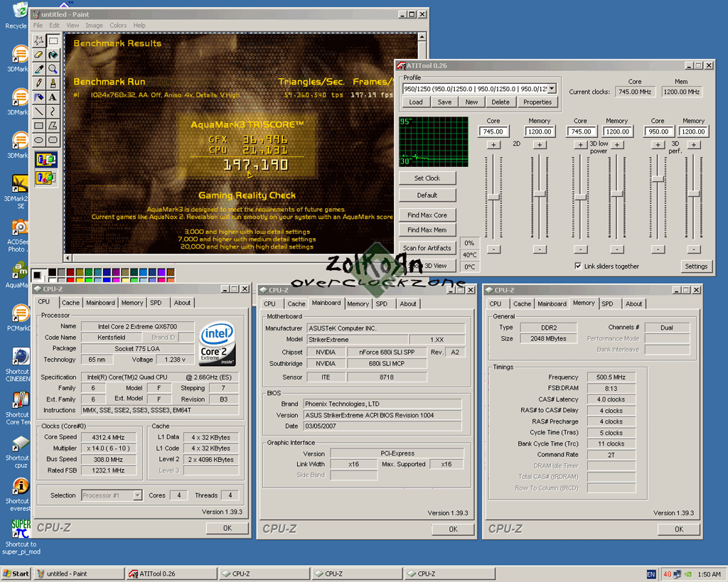Select the super_pi_mod desktop shortcut
Viewport: 728px width, 582px height.
coord(21,537)
